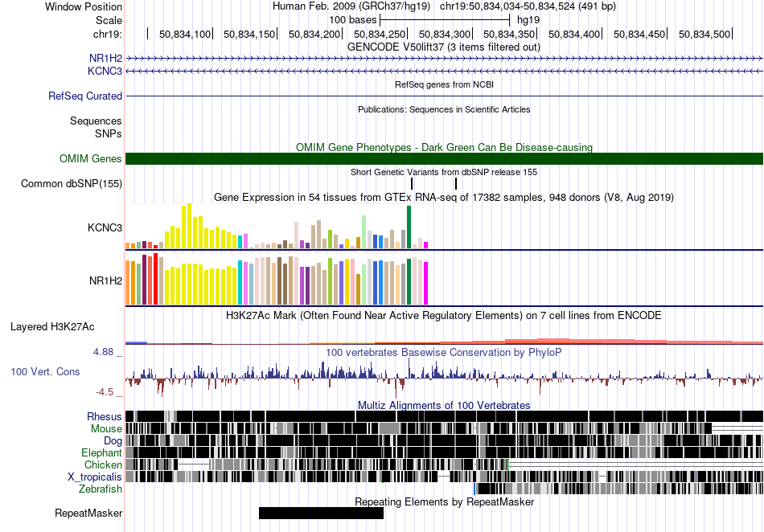Click the GENCODE V50lift37 track title

coord(444,47)
